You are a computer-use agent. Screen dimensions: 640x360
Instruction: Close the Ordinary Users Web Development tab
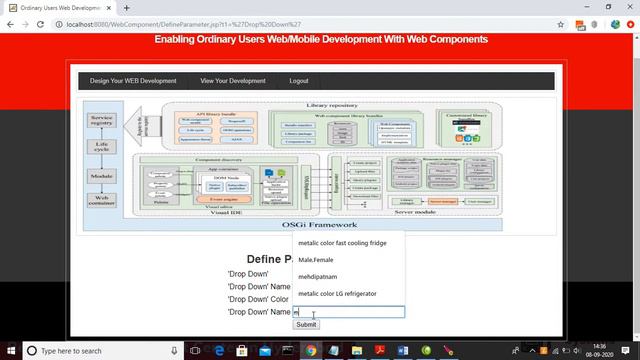(109, 8)
